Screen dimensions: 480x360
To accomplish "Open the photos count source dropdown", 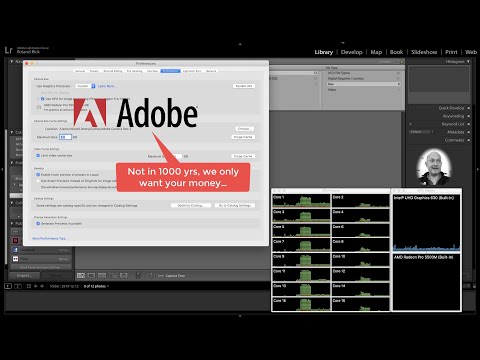I will click(96, 286).
